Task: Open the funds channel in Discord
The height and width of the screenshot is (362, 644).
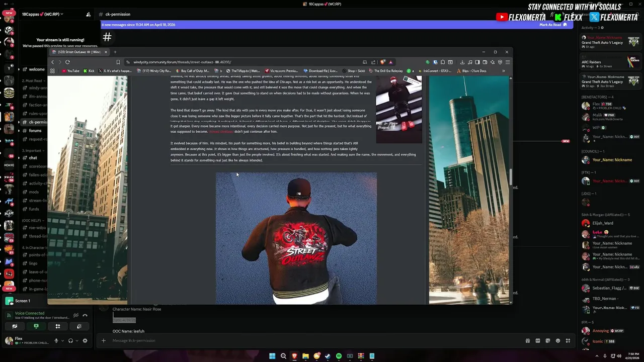Action: coord(33,209)
